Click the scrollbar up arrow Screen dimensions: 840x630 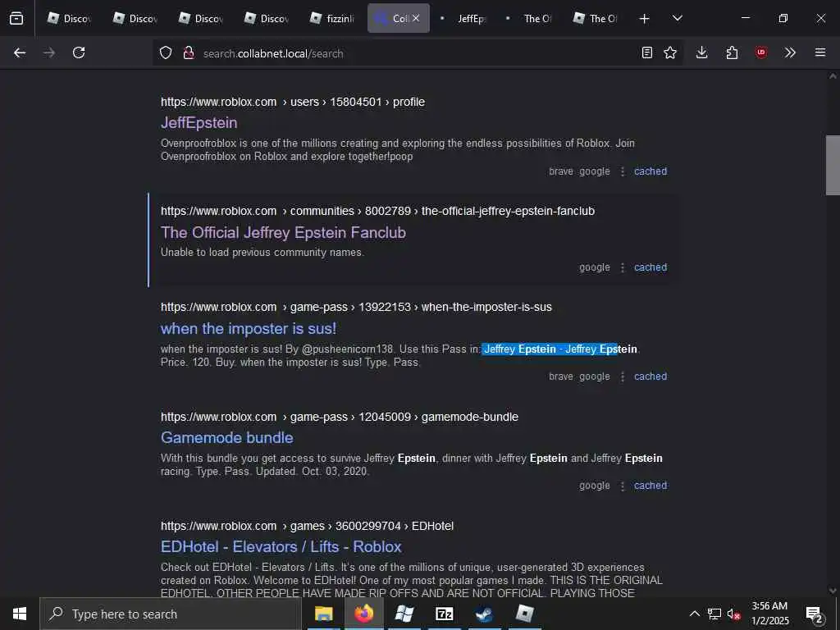[x=833, y=76]
